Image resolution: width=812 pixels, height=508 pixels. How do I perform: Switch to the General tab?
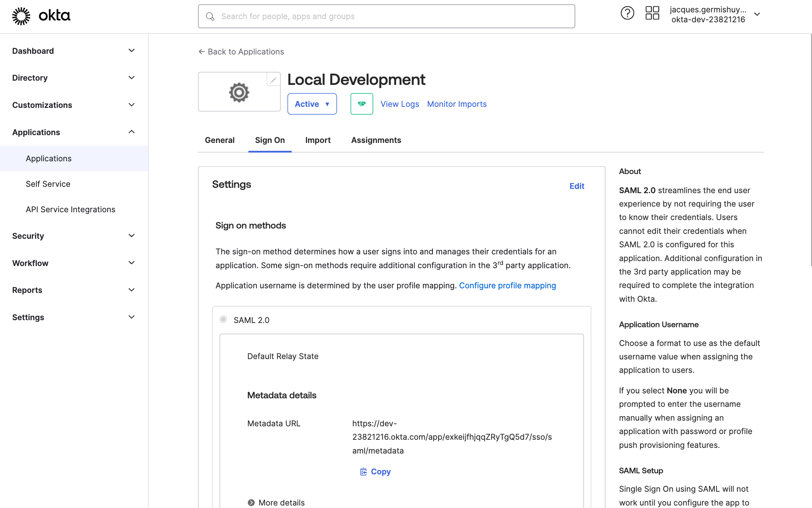(220, 140)
